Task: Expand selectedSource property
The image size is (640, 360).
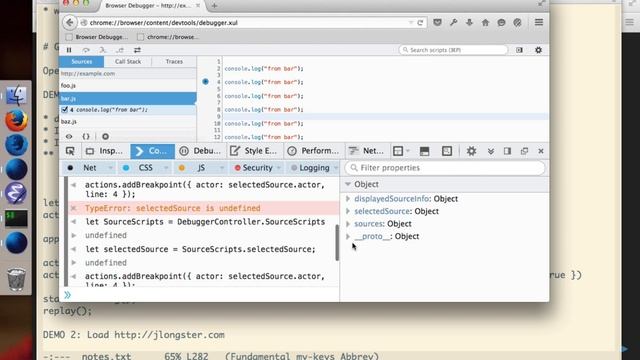Action: [348, 211]
